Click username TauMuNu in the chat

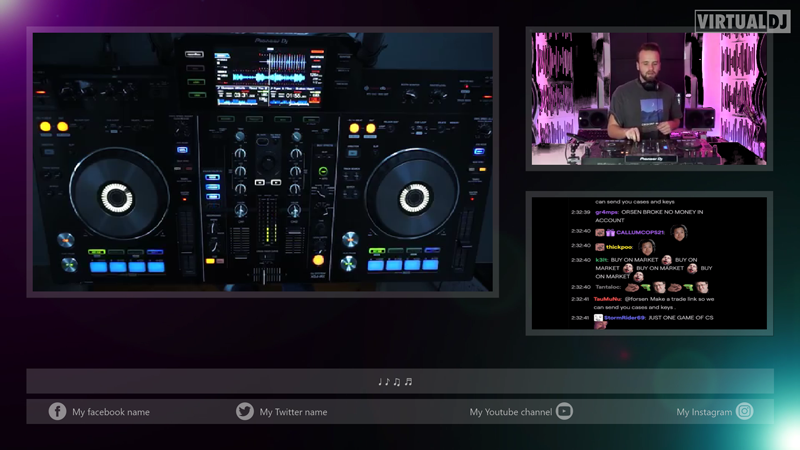(607, 298)
